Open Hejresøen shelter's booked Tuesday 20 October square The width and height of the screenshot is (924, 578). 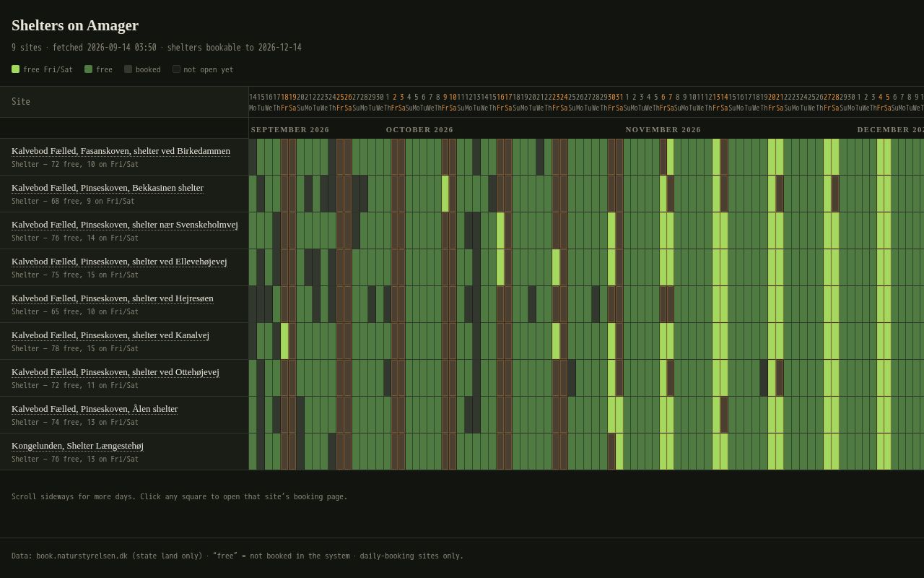[532, 304]
